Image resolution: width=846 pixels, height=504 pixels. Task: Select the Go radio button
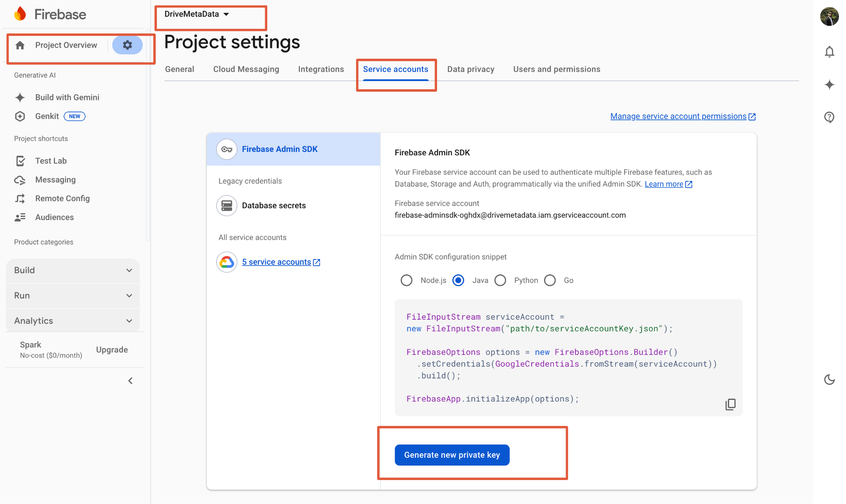click(x=550, y=281)
